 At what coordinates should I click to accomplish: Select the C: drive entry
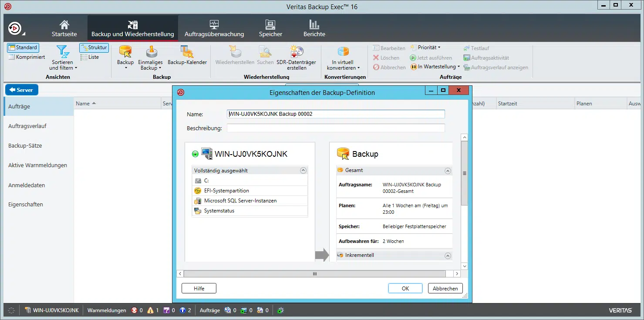tap(250, 181)
